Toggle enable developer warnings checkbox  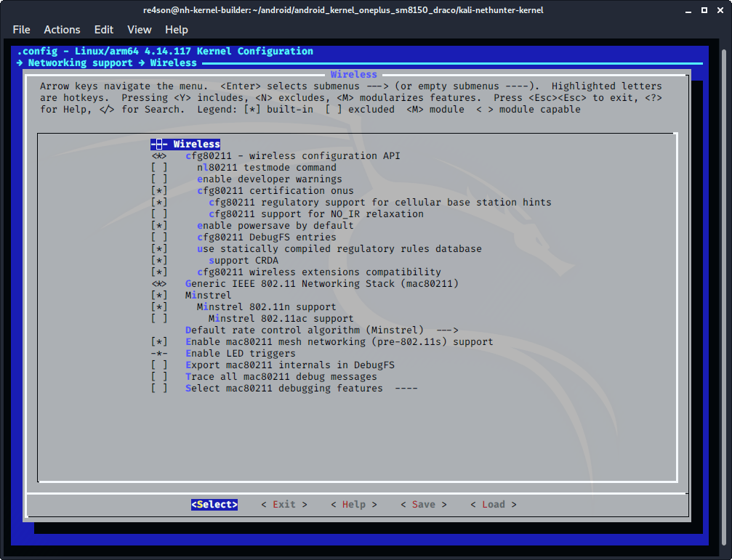pyautogui.click(x=159, y=179)
